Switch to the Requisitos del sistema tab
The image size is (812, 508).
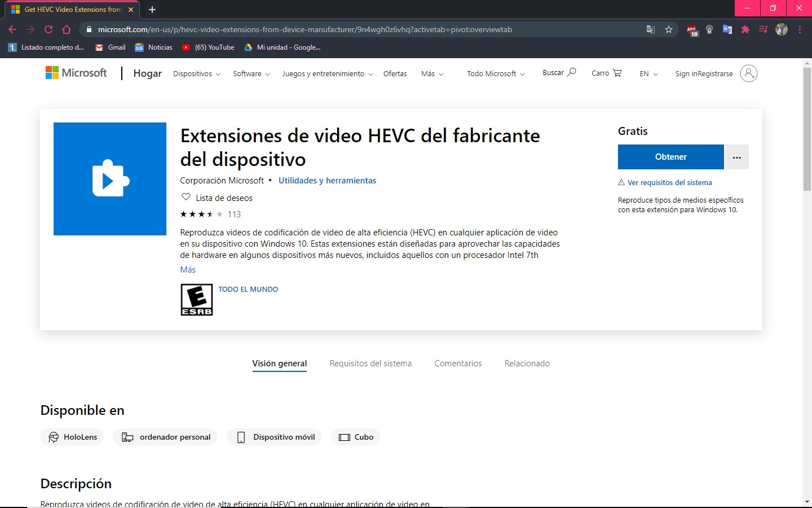coord(370,363)
